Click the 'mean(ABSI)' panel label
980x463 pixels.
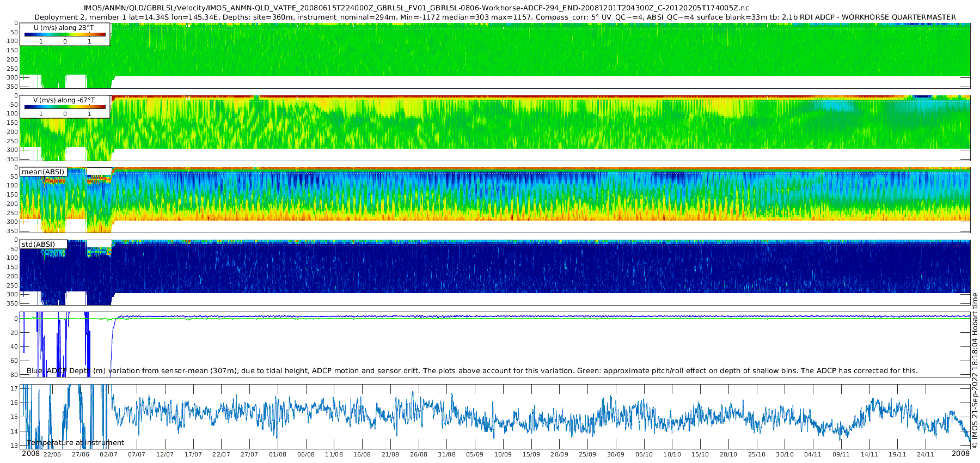43,172
